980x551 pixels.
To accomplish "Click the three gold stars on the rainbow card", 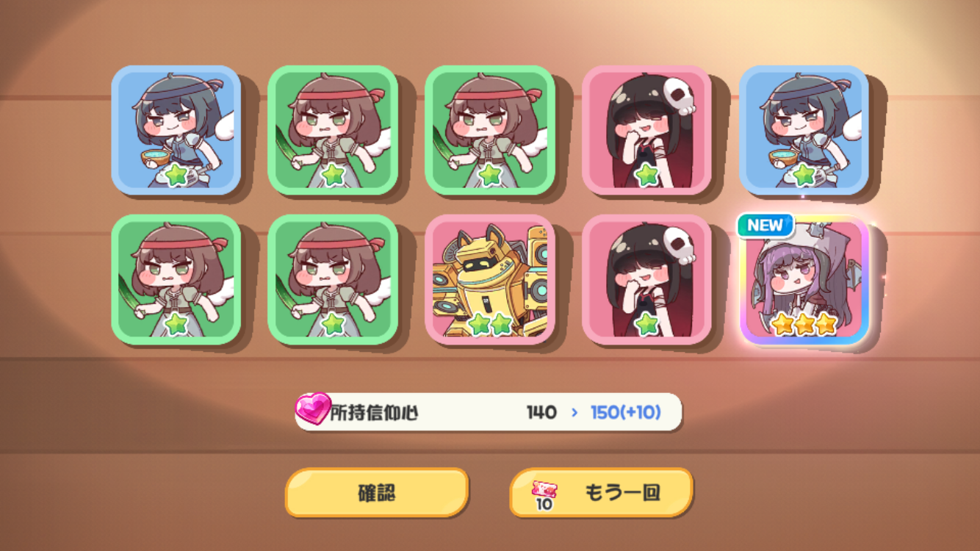I will click(x=804, y=323).
